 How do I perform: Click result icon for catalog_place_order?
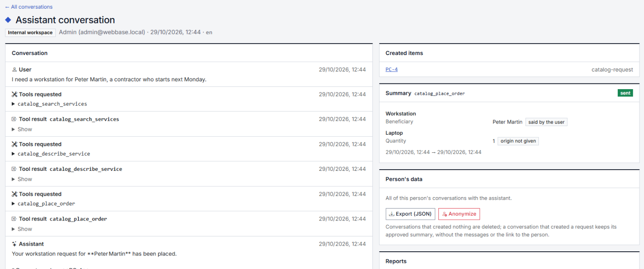click(x=14, y=219)
